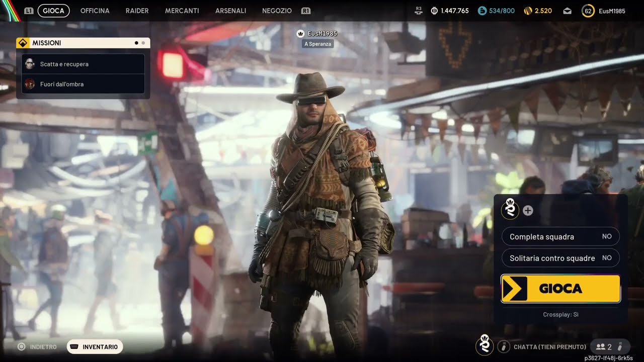Click the 534/800 currency value
Screen dimensions: 644x362
502,11
